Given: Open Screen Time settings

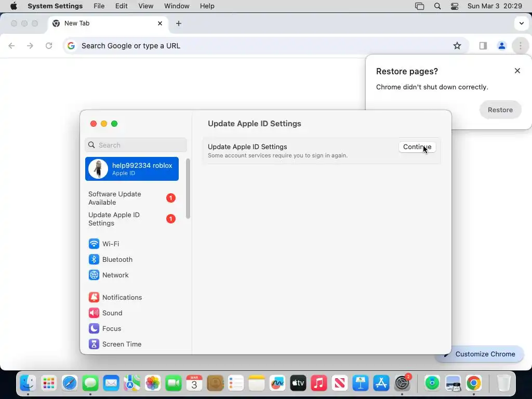Looking at the screenshot, I should [115, 344].
